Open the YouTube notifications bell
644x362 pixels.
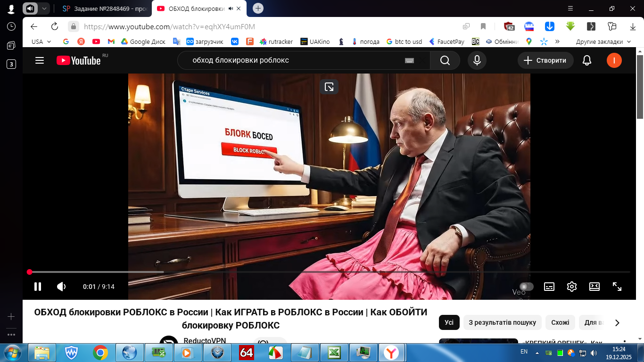587,60
